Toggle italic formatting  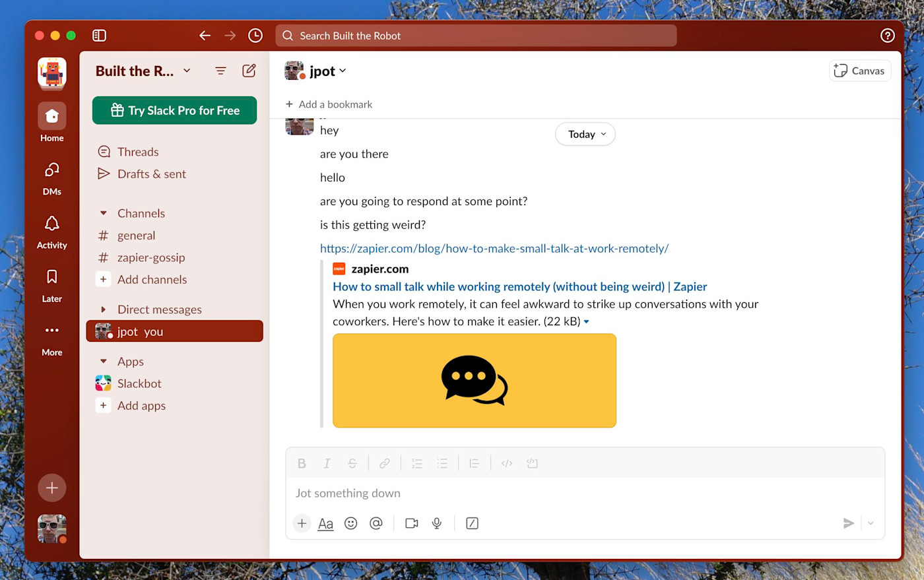327,463
